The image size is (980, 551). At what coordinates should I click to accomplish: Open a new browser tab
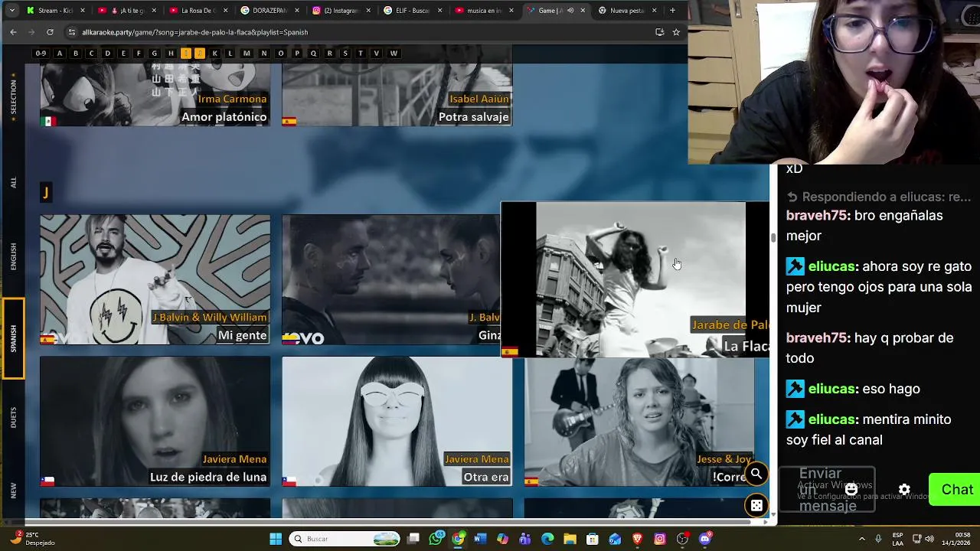[672, 10]
